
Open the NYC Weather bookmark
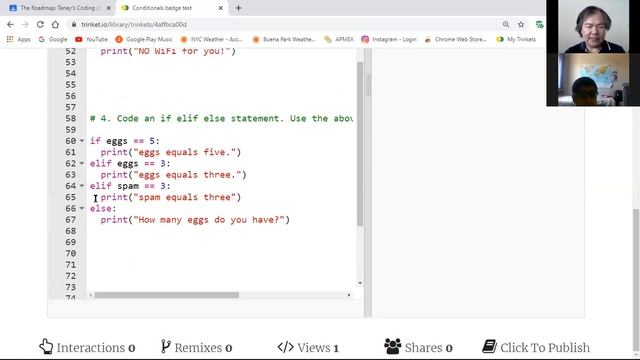(211, 39)
